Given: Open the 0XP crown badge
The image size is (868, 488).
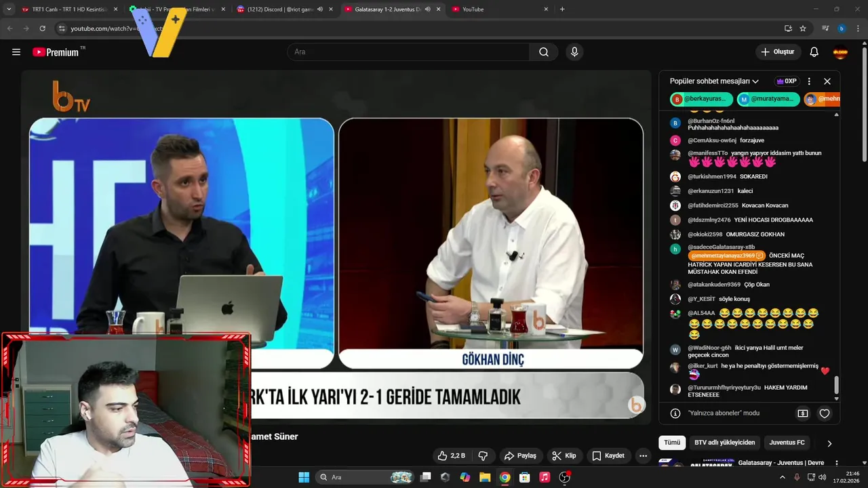Looking at the screenshot, I should point(787,81).
